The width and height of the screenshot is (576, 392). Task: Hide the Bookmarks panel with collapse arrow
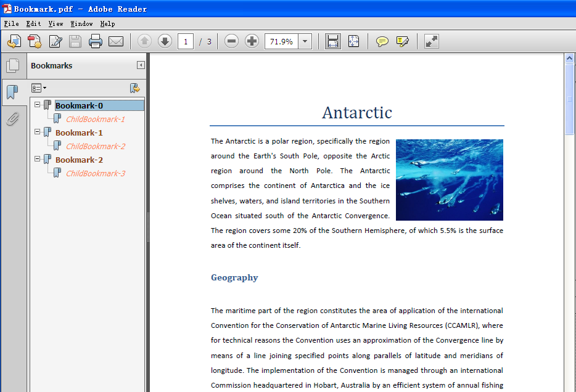click(141, 63)
